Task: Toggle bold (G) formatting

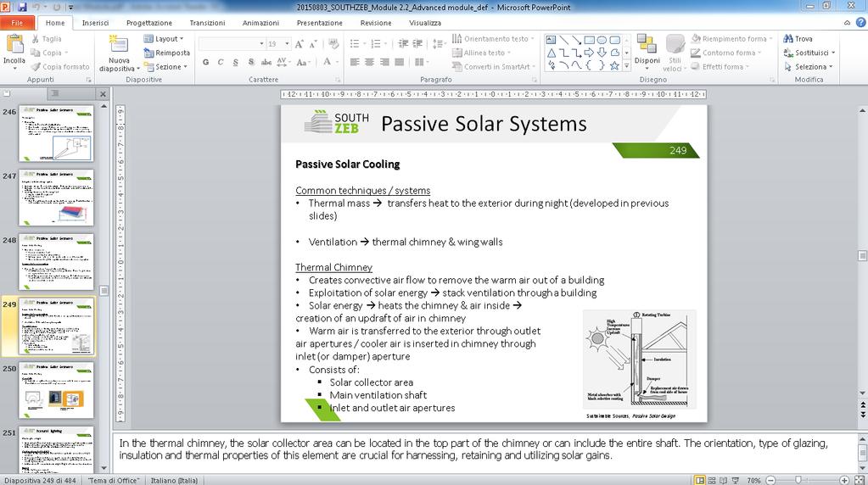Action: 205,62
